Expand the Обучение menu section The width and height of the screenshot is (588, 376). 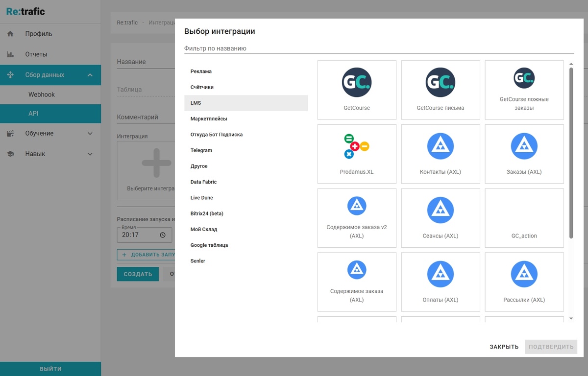click(x=90, y=133)
